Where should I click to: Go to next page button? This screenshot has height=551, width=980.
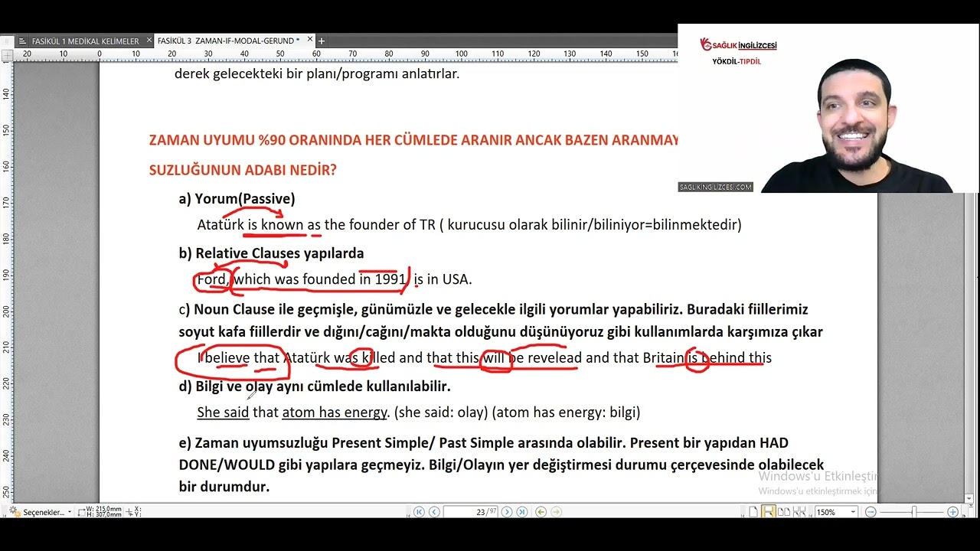[x=507, y=512]
